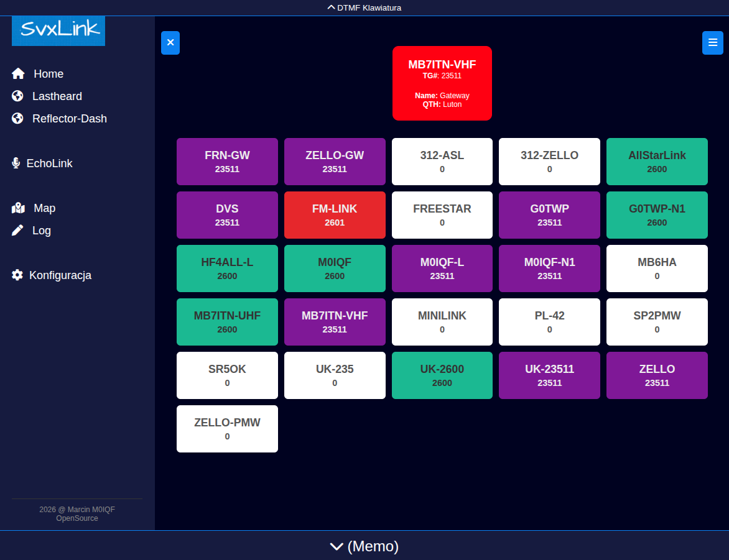Click the SvxLink logo

[58, 30]
